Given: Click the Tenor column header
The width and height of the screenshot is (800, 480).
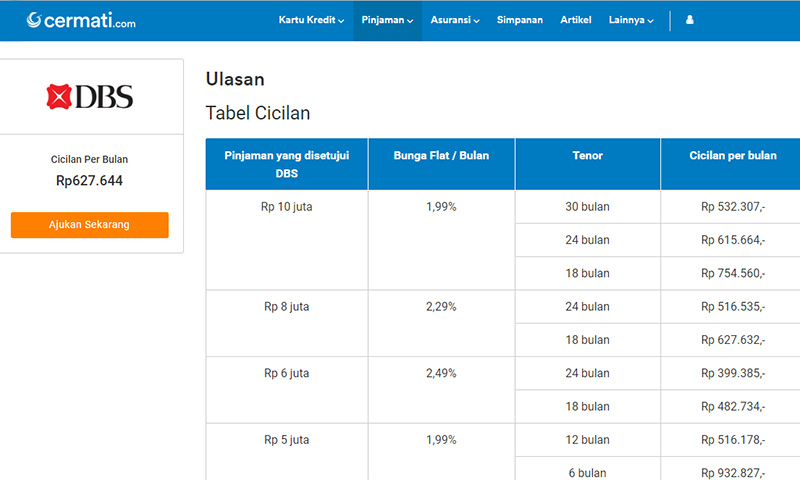Looking at the screenshot, I should (x=588, y=164).
